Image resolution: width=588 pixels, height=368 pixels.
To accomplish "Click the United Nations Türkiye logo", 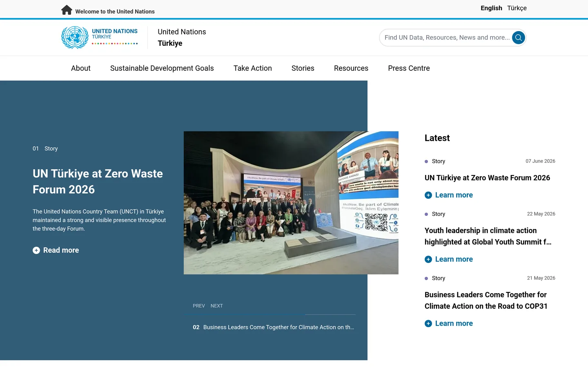I will click(x=100, y=38).
